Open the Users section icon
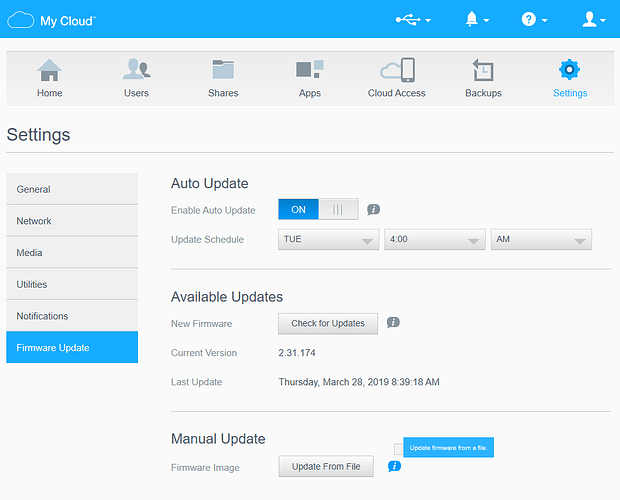This screenshot has width=620, height=500. [136, 69]
